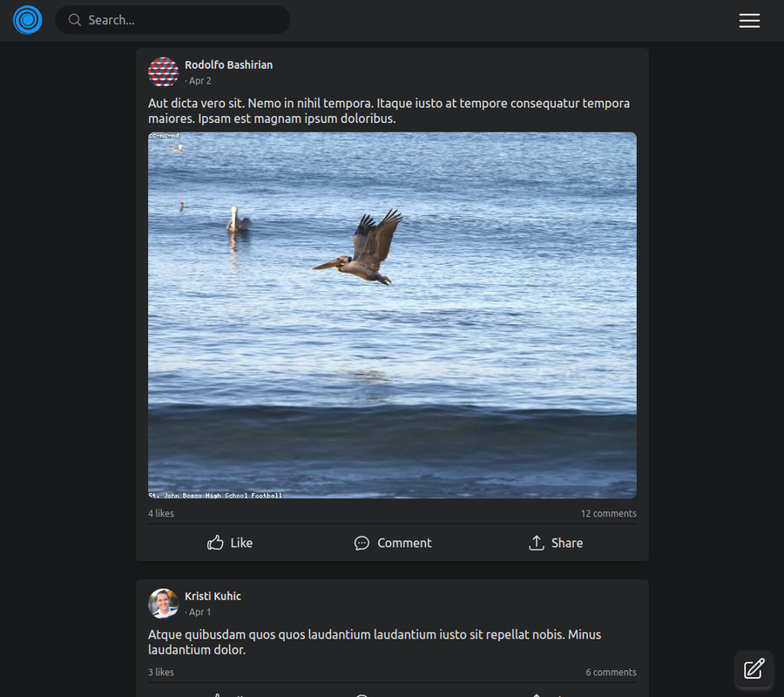The width and height of the screenshot is (784, 697).
Task: Click the spiral app logo
Action: 27,19
